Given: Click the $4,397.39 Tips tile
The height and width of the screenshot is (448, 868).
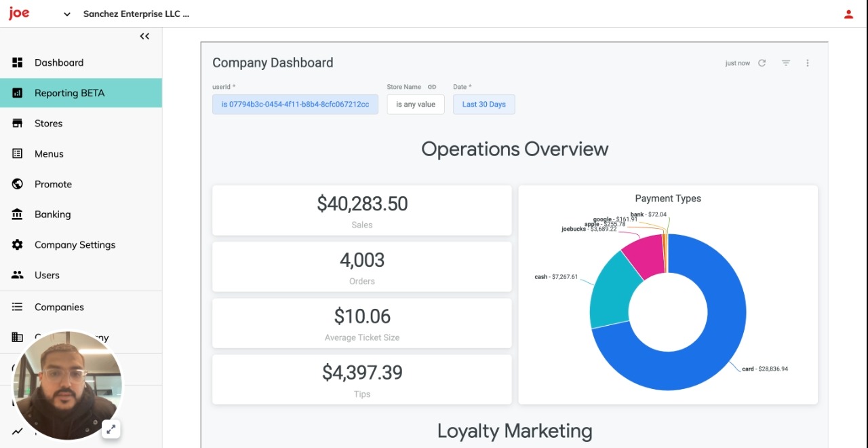Looking at the screenshot, I should pyautogui.click(x=362, y=379).
